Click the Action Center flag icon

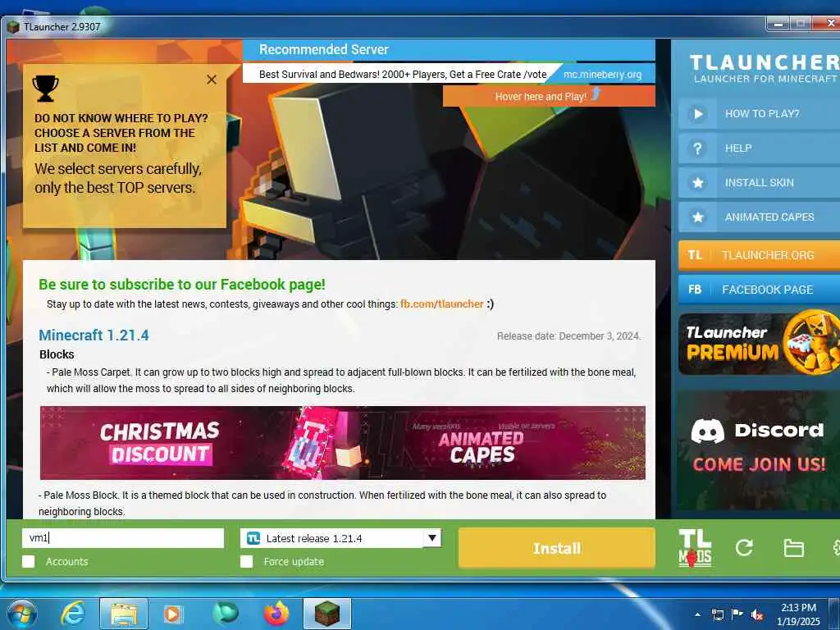click(737, 614)
